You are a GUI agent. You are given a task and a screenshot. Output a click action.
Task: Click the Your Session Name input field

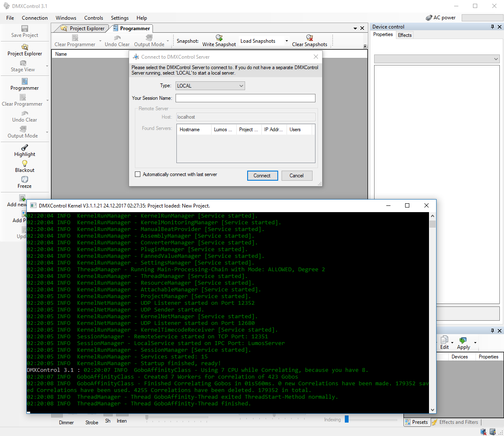(246, 98)
